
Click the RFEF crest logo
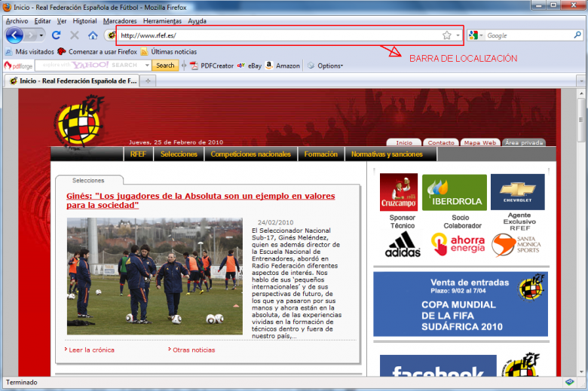[78, 123]
